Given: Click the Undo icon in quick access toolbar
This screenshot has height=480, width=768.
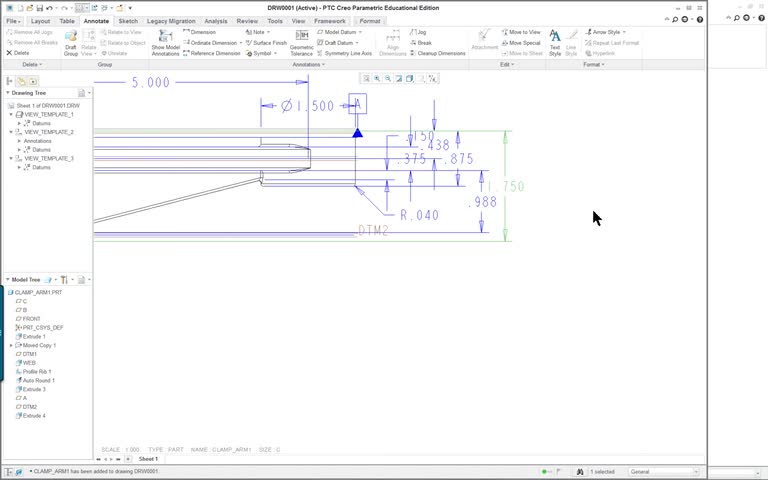Looking at the screenshot, I should pos(49,8).
